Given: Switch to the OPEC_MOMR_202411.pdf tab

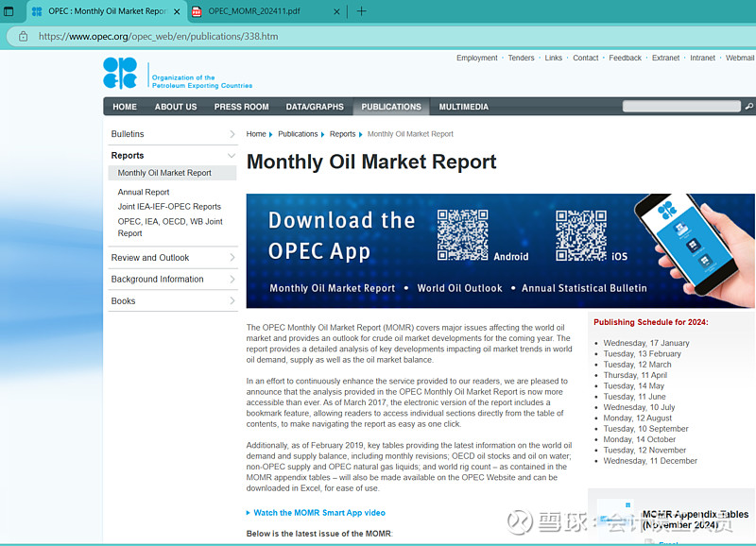Looking at the screenshot, I should point(266,11).
